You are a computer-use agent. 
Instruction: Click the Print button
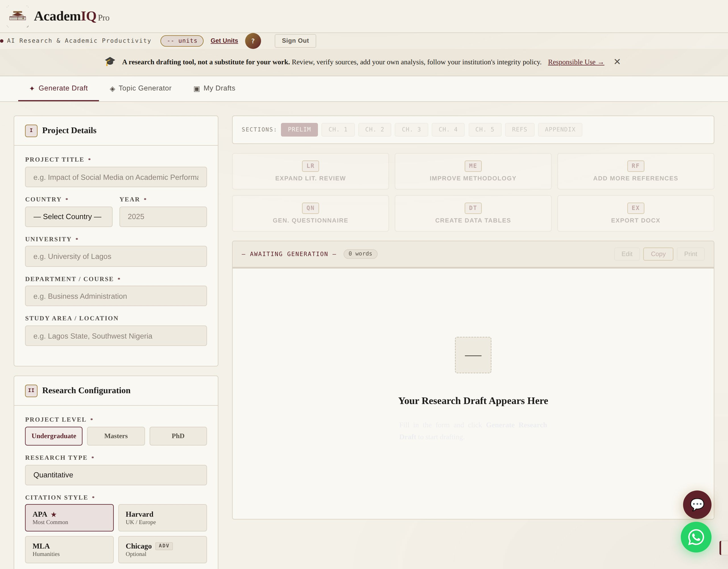pyautogui.click(x=691, y=254)
